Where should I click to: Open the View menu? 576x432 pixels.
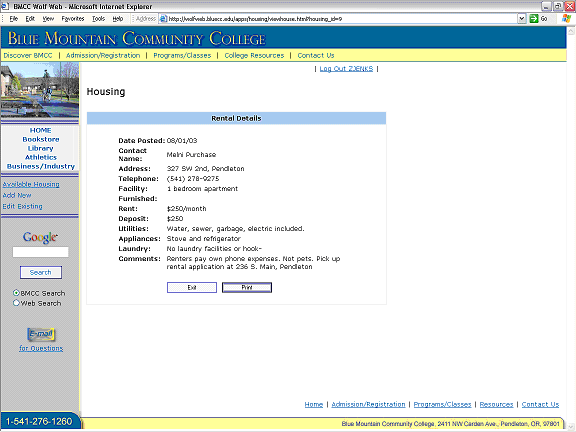[x=48, y=19]
